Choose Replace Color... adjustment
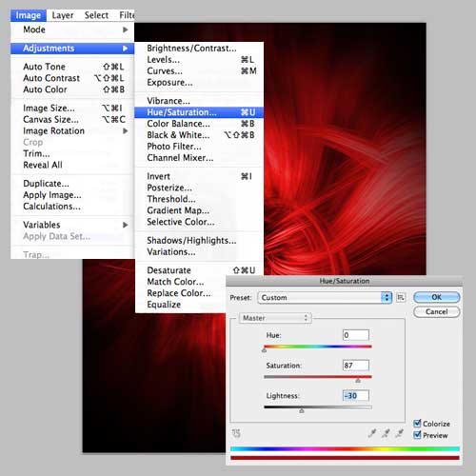Viewport: 476px width, 476px height. pyautogui.click(x=180, y=293)
